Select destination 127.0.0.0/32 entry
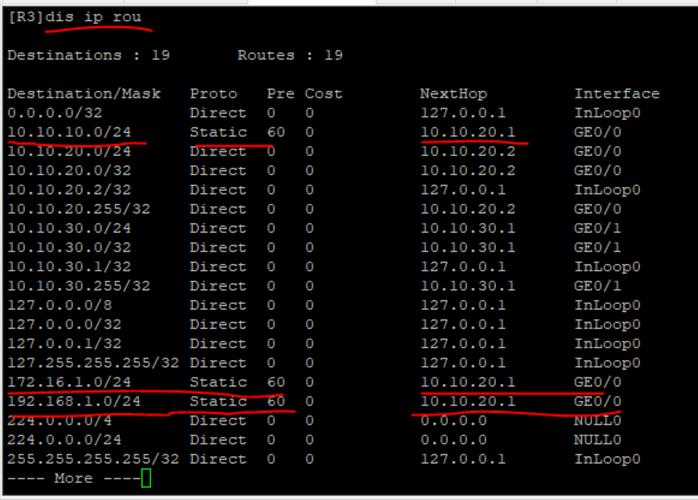This screenshot has width=698, height=500. coord(64,325)
